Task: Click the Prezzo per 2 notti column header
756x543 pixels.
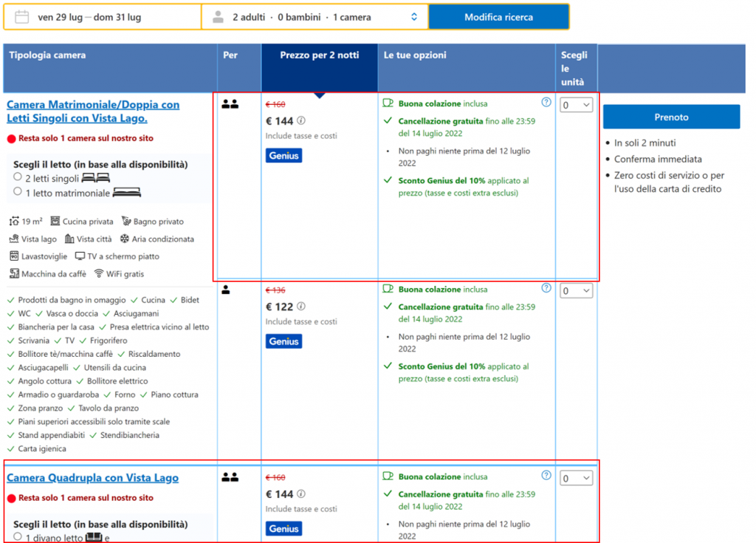Action: 319,55
